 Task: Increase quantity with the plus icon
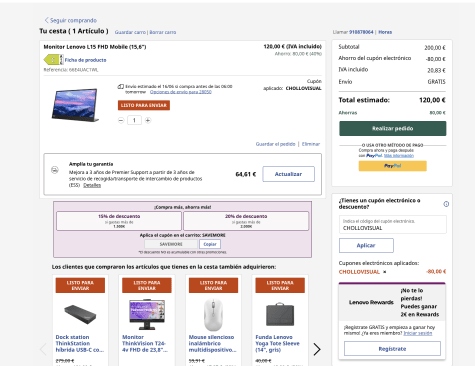click(x=148, y=120)
